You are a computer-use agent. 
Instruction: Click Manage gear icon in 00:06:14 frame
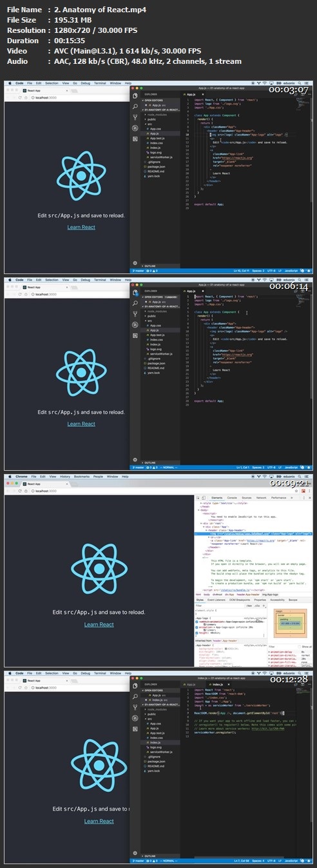pyautogui.click(x=135, y=459)
